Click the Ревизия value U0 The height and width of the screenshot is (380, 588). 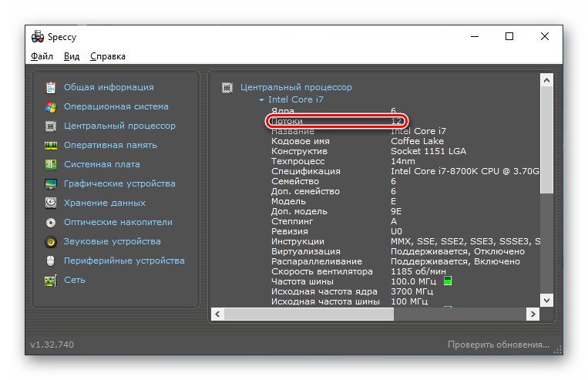396,231
